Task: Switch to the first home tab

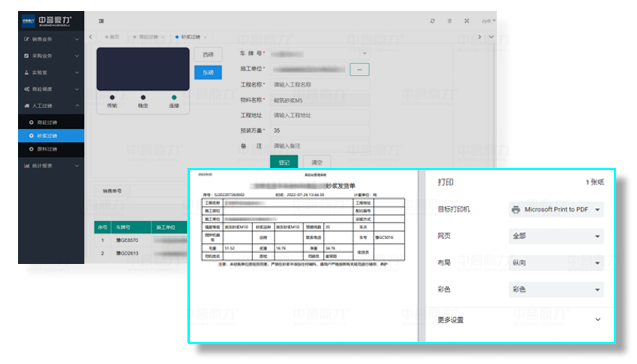Action: [x=112, y=37]
